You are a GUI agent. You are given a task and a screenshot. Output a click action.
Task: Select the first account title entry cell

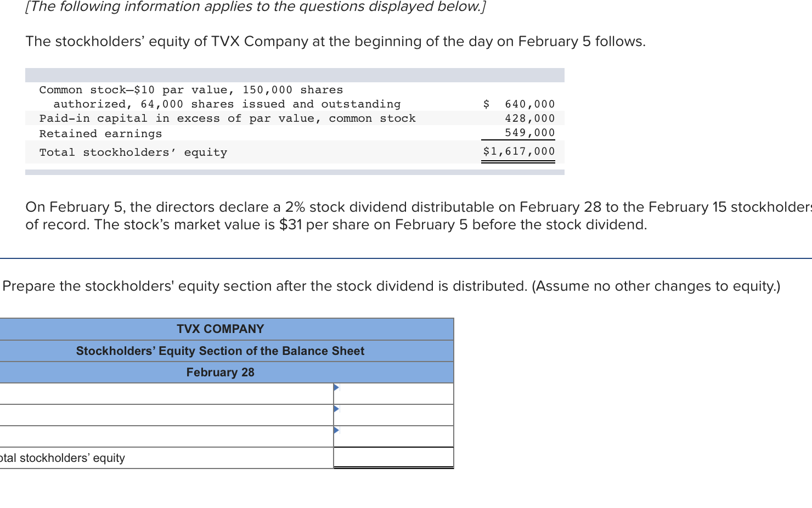(165, 394)
